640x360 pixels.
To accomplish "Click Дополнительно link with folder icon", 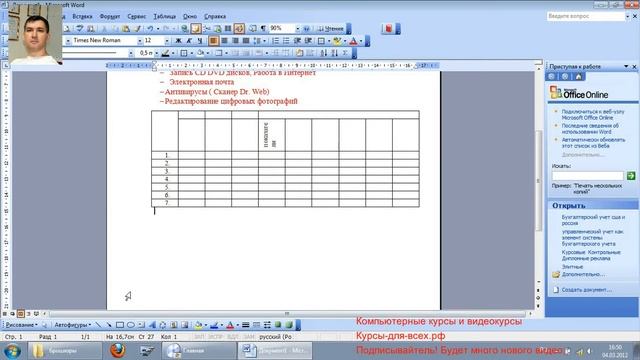I will click(583, 274).
